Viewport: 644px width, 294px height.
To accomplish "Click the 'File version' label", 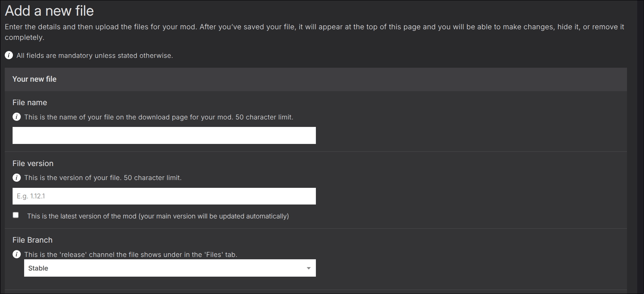I will (x=33, y=164).
